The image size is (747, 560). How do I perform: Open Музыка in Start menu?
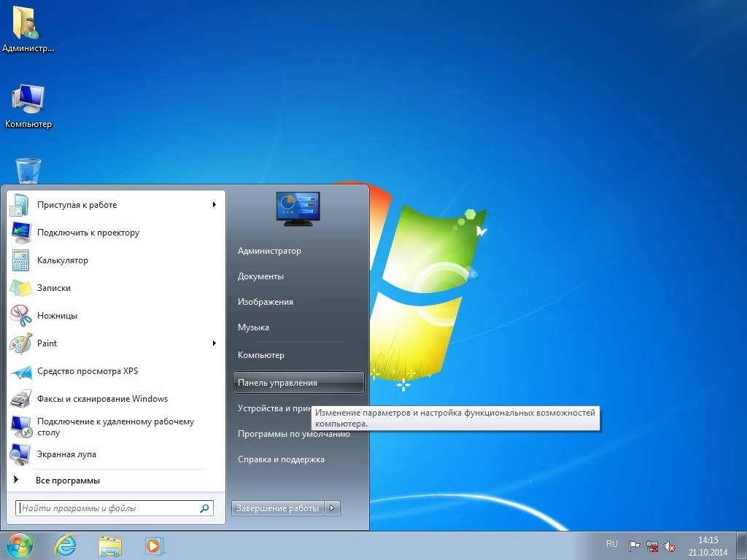tap(253, 327)
